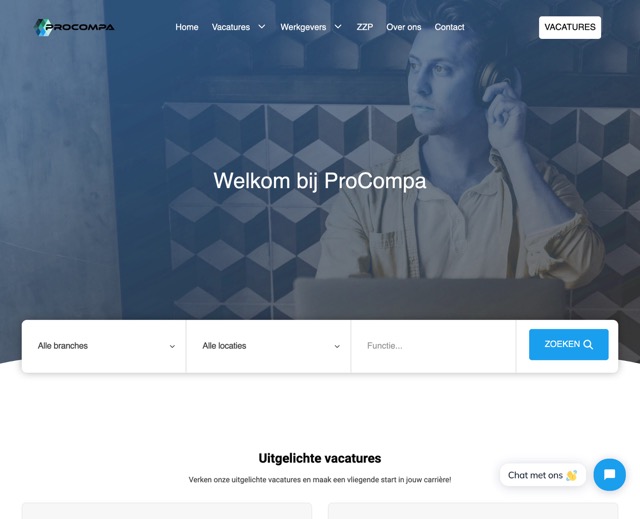Select the ZZP menu link
This screenshot has height=519, width=640.
pyautogui.click(x=364, y=27)
